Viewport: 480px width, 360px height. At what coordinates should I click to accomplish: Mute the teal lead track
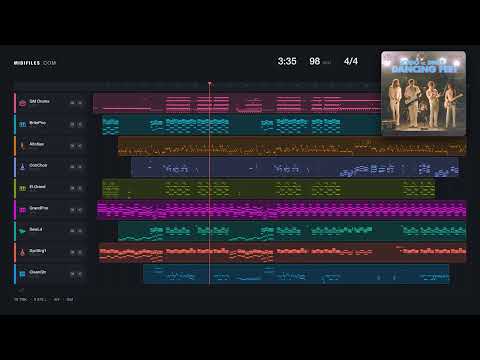pos(72,231)
